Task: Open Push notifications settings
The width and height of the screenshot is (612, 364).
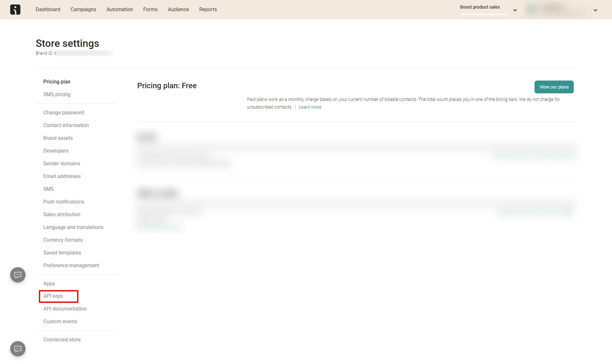Action: 64,202
